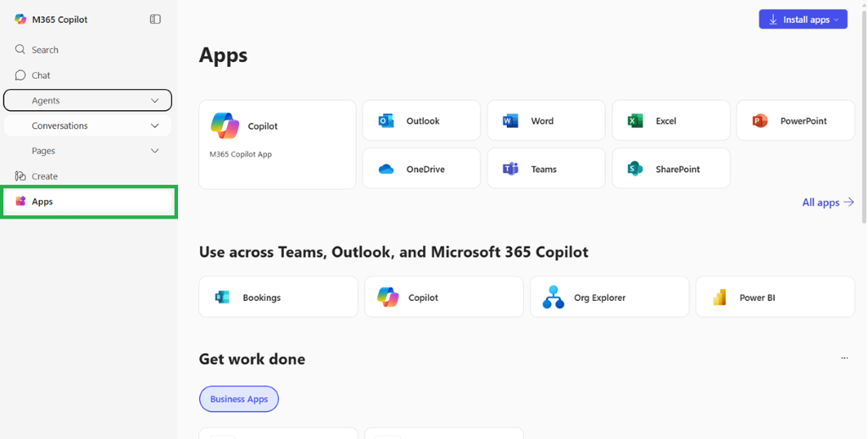The image size is (868, 439).
Task: Click the Copilot icon in M365 Copilot App card
Action: (x=225, y=125)
